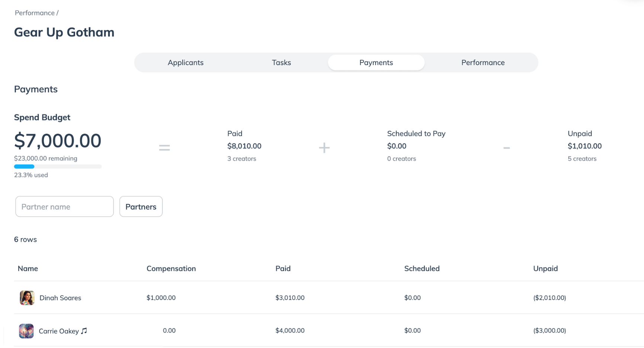The width and height of the screenshot is (644, 348).
Task: Open the Tasks tab
Action: coord(281,63)
